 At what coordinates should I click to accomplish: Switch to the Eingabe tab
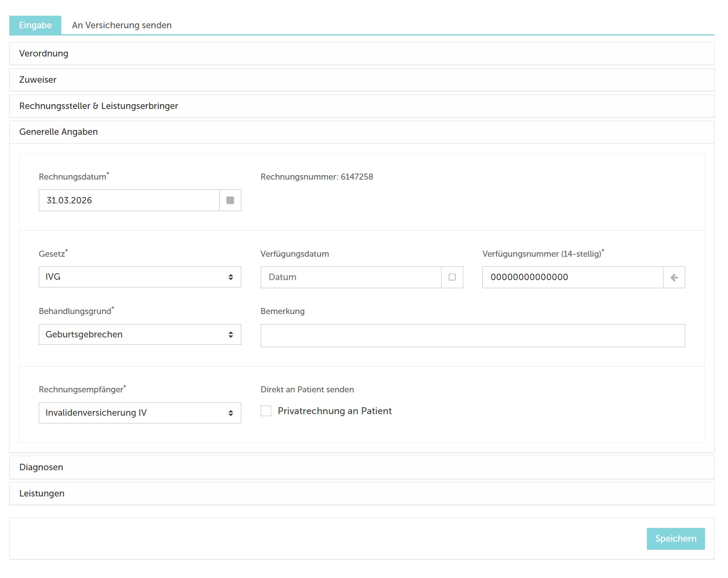(36, 25)
